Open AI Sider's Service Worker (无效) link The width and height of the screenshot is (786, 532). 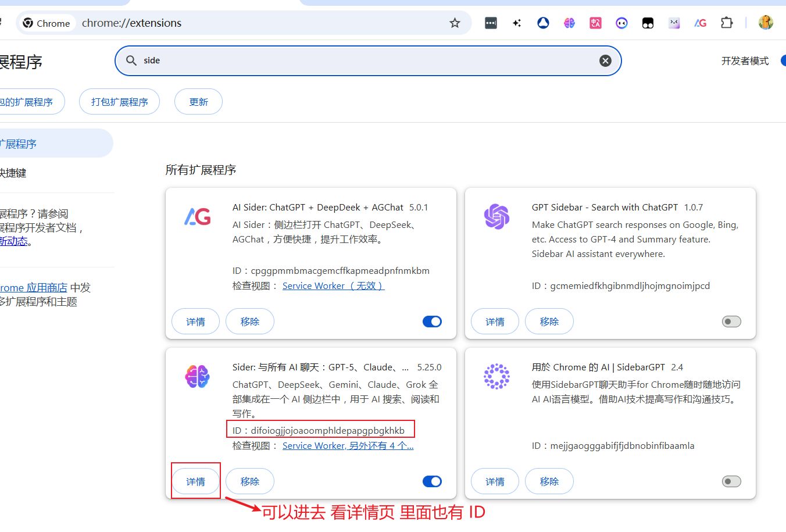[333, 285]
